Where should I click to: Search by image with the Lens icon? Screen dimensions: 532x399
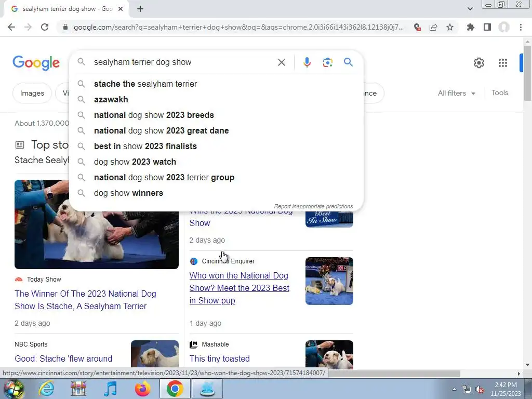click(327, 62)
